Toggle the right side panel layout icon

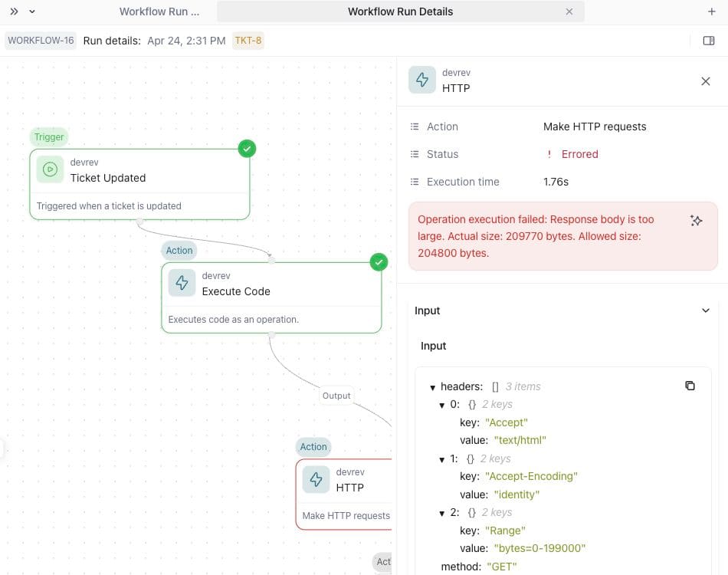pos(709,41)
